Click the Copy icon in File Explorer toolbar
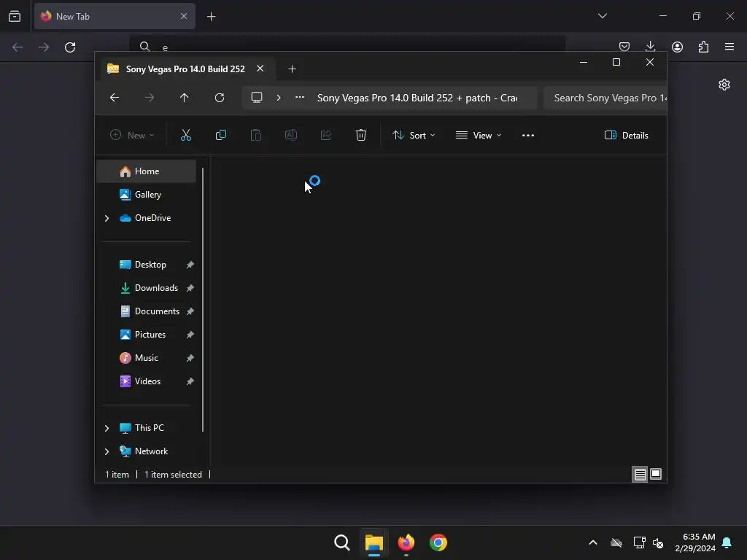The height and width of the screenshot is (560, 747). coord(220,135)
